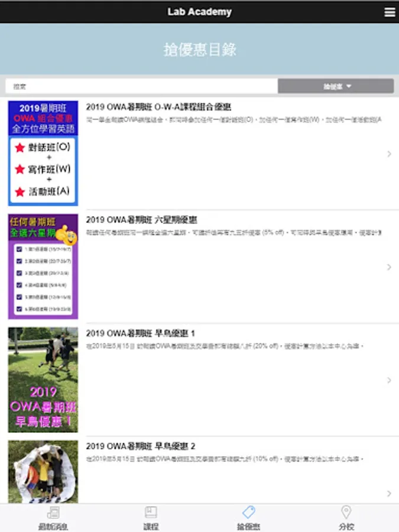Open the 六星期優惠 purple thumbnail

tap(43, 267)
